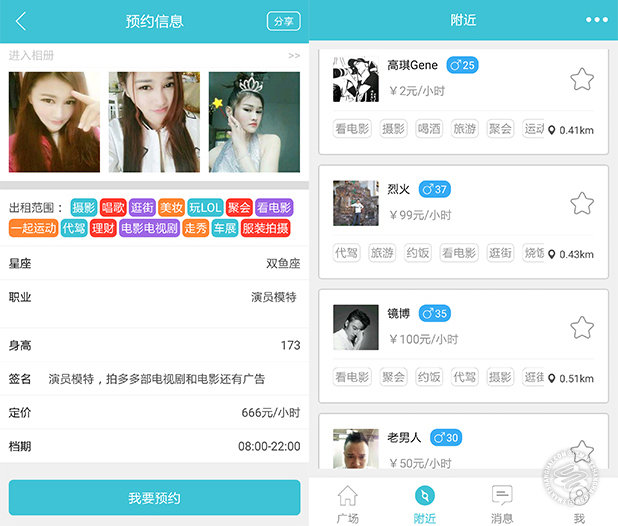
Task: Toggle the favorite star for 烈火
Action: click(582, 204)
